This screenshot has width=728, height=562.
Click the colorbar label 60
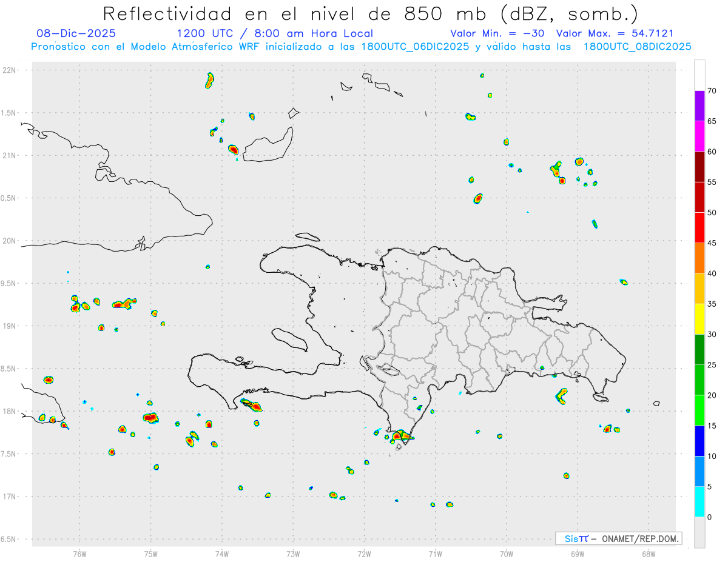(x=712, y=152)
